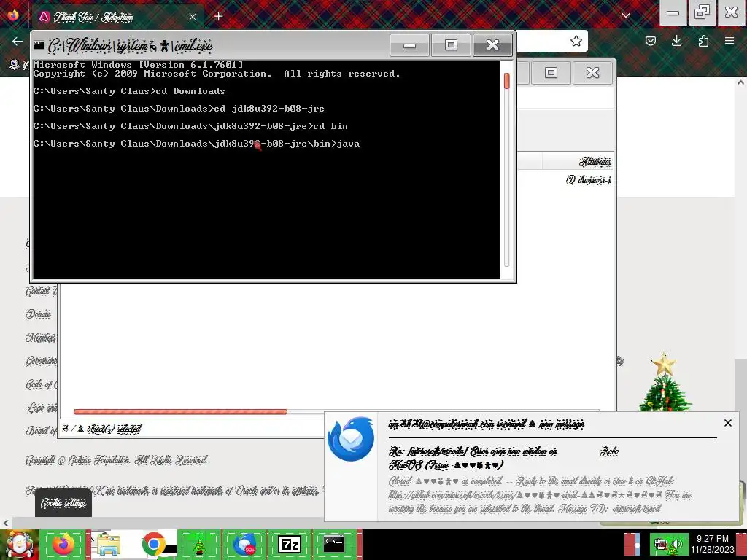Image resolution: width=747 pixels, height=560 pixels.
Task: Minimize the cmd.exe window
Action: (x=409, y=45)
